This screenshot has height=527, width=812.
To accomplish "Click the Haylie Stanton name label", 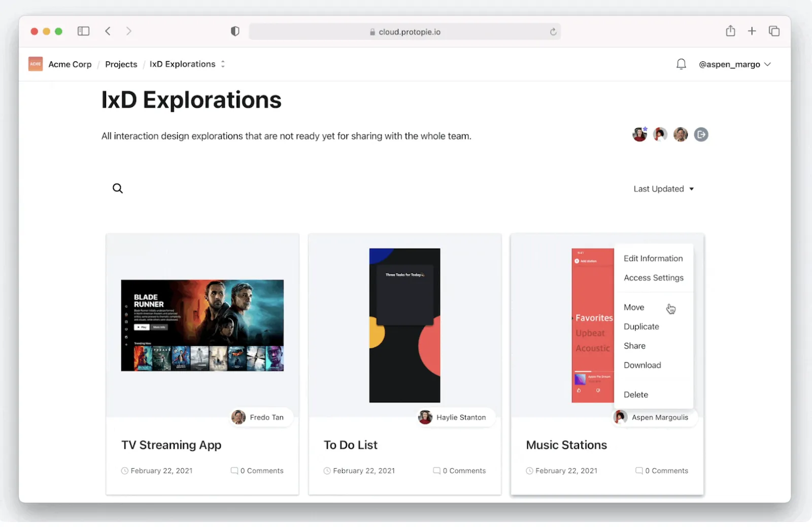I will [x=461, y=417].
